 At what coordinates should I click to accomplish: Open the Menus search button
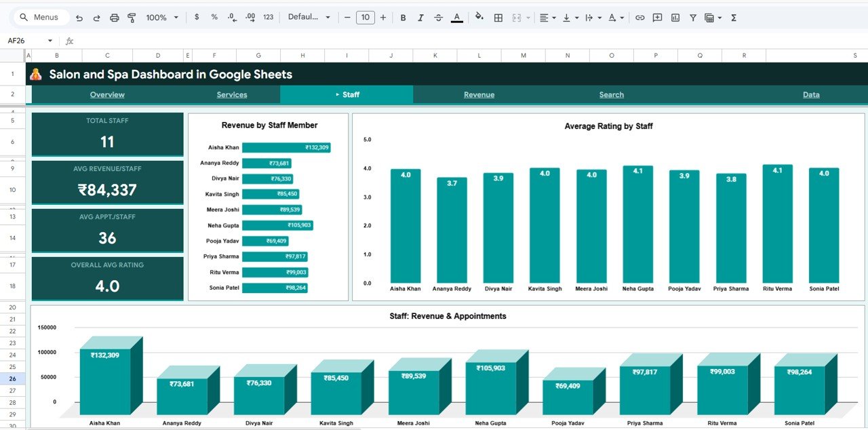point(41,17)
